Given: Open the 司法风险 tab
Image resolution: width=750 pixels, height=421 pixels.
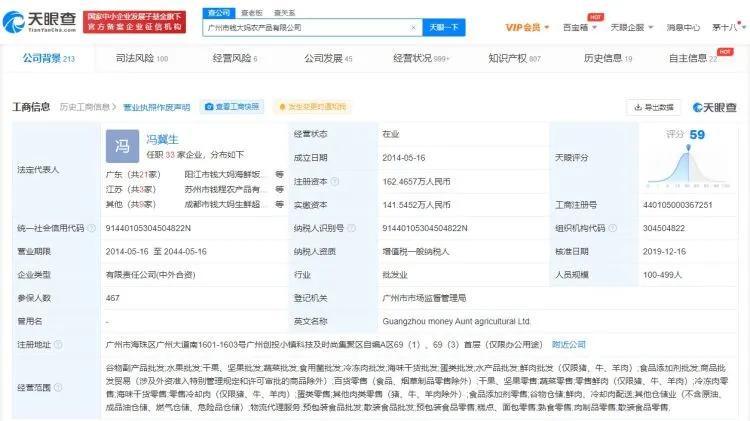Looking at the screenshot, I should pyautogui.click(x=142, y=58).
